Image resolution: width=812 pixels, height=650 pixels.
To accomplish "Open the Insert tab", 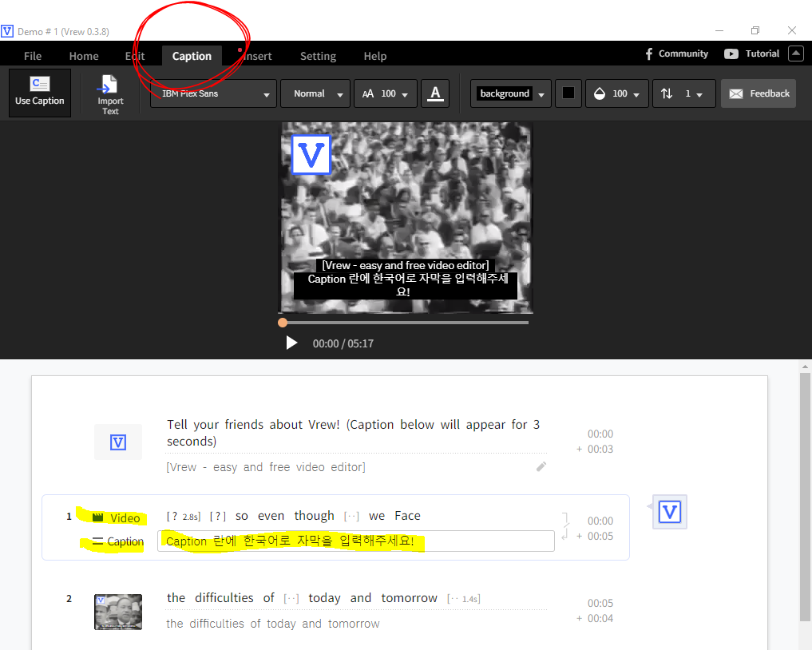I will [x=257, y=56].
